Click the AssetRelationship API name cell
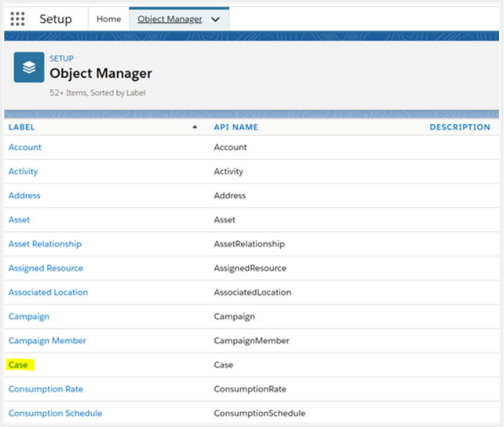The width and height of the screenshot is (504, 427). (x=249, y=244)
